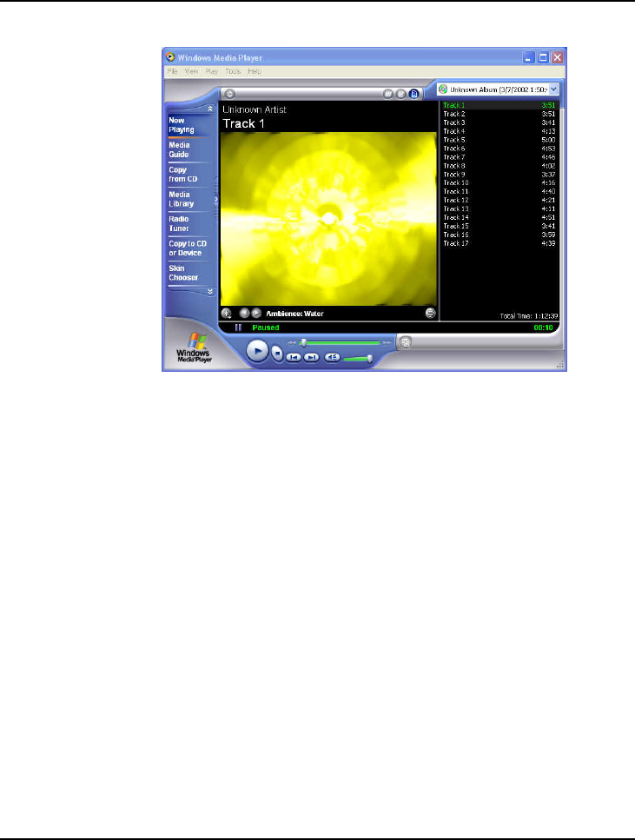Select Track 1 in playlist
Viewport: 635px width, 840px height.
(x=499, y=105)
